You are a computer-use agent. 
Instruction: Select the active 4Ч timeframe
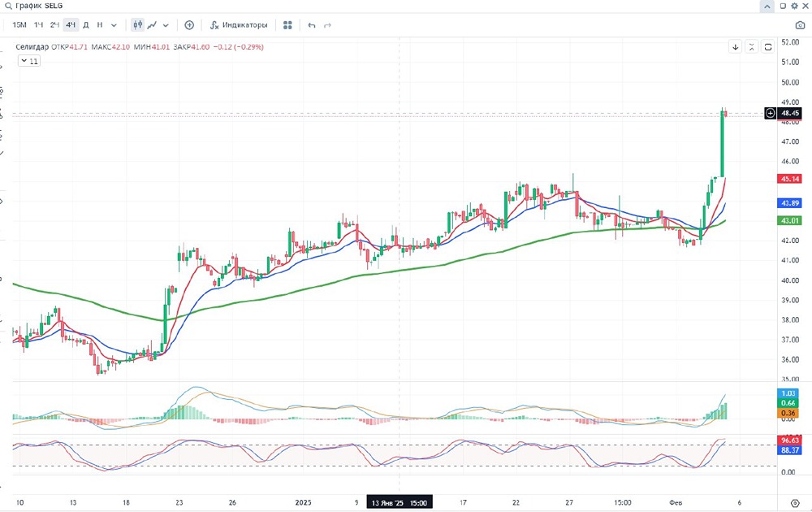[71, 25]
